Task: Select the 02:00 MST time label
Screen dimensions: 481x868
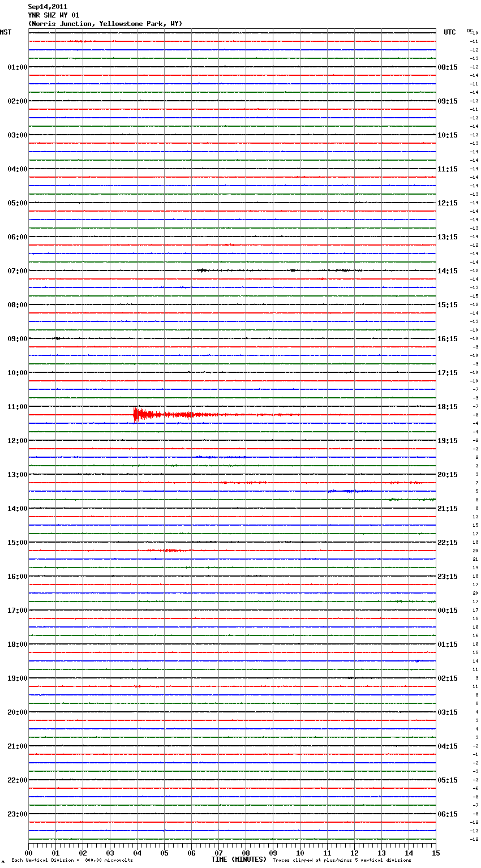Action: point(17,101)
